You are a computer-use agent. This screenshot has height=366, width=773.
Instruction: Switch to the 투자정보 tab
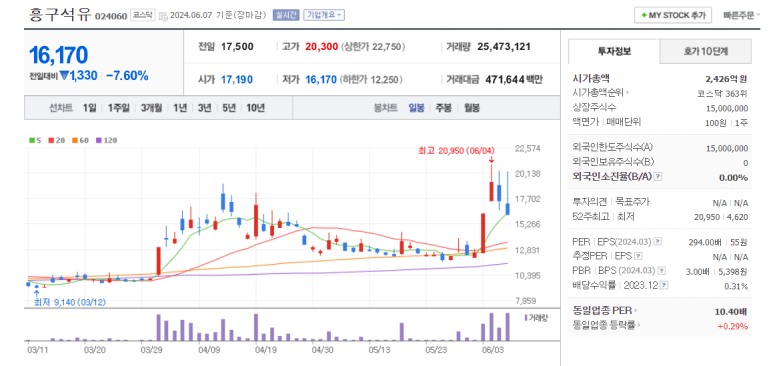click(614, 51)
